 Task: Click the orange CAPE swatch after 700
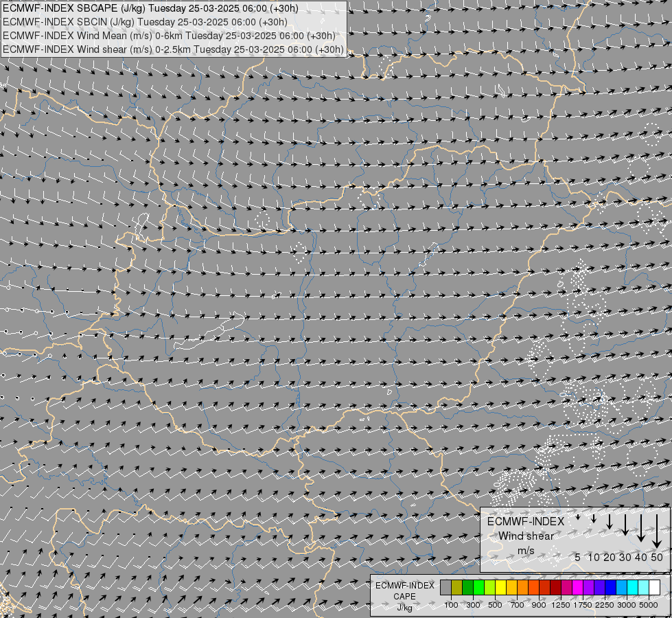point(523,588)
